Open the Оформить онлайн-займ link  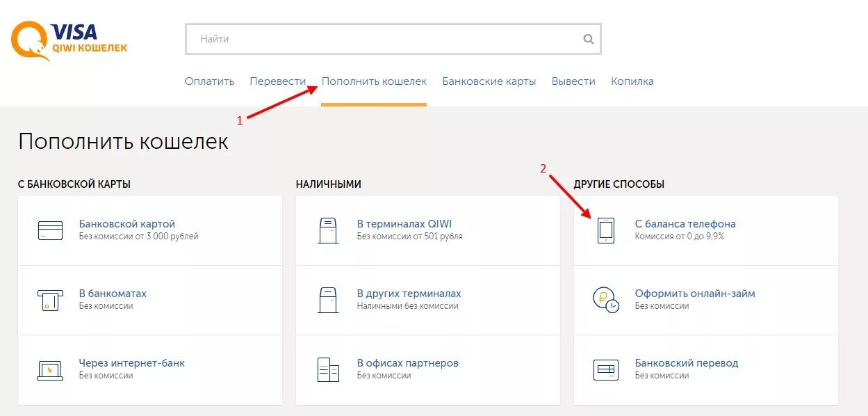click(x=695, y=294)
